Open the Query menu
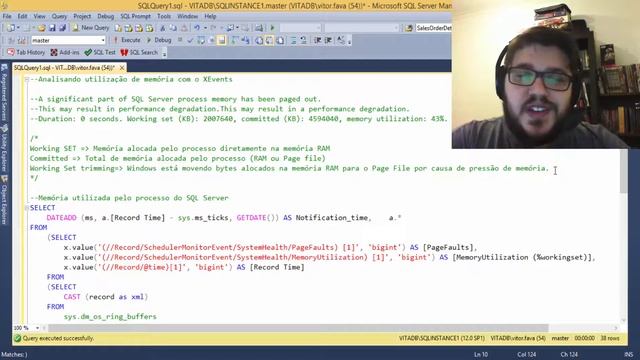 59,16
